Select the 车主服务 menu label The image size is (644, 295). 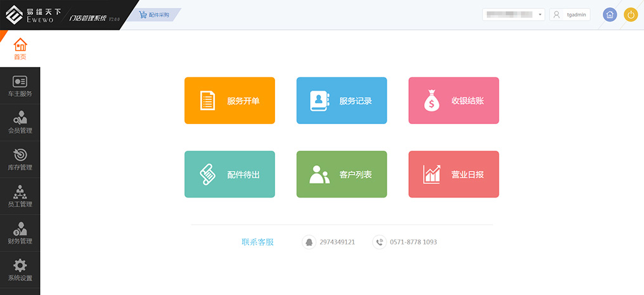(20, 94)
